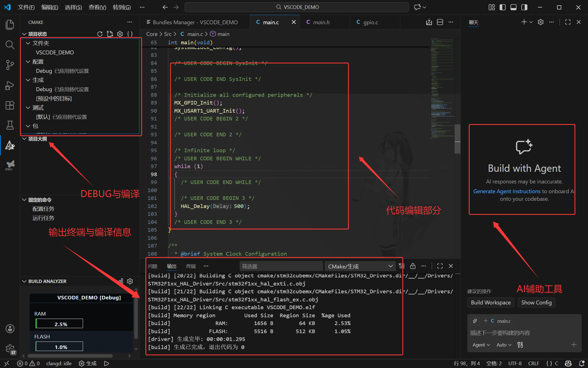Open the Source Control view
This screenshot has height=368, width=588.
10,65
